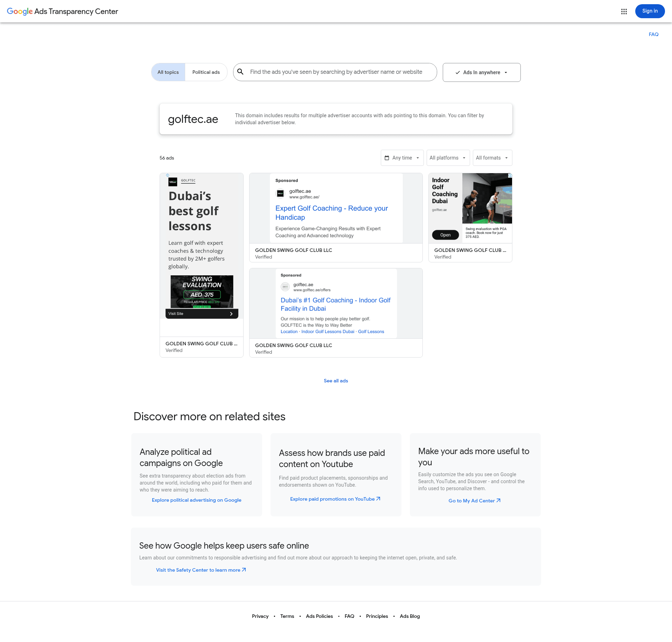Click the Dubai's #1 Golf Coaching headline
Viewport: 672px width, 642px height.
click(335, 304)
